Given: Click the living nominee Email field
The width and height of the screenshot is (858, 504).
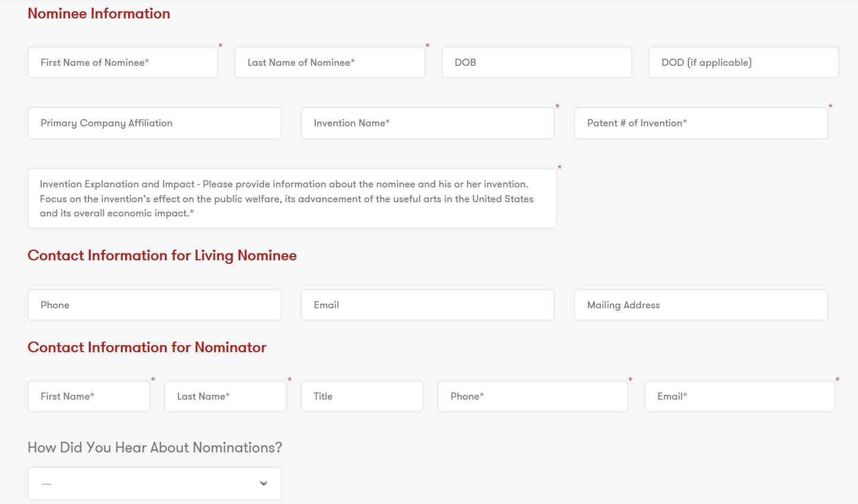Looking at the screenshot, I should [428, 305].
